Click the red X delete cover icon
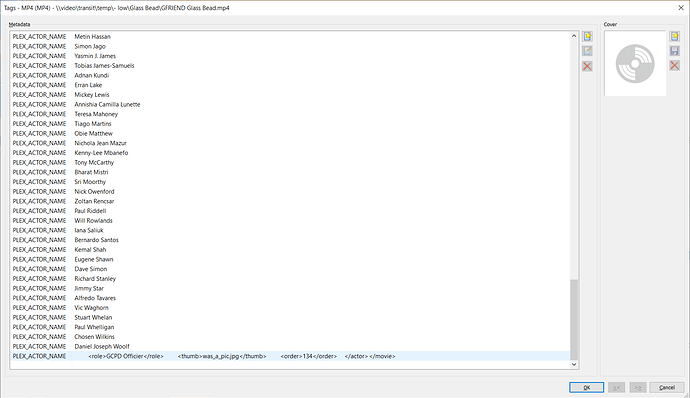The height and width of the screenshot is (398, 690). click(x=675, y=66)
